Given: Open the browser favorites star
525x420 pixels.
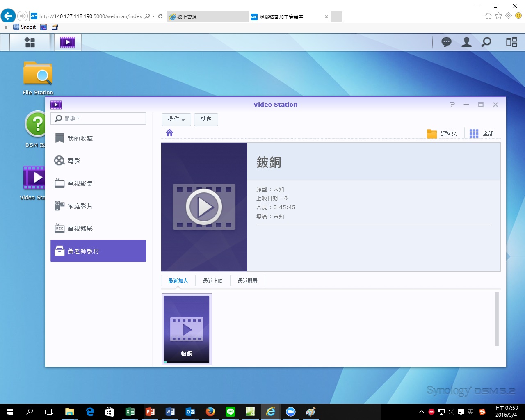Looking at the screenshot, I should 498,16.
